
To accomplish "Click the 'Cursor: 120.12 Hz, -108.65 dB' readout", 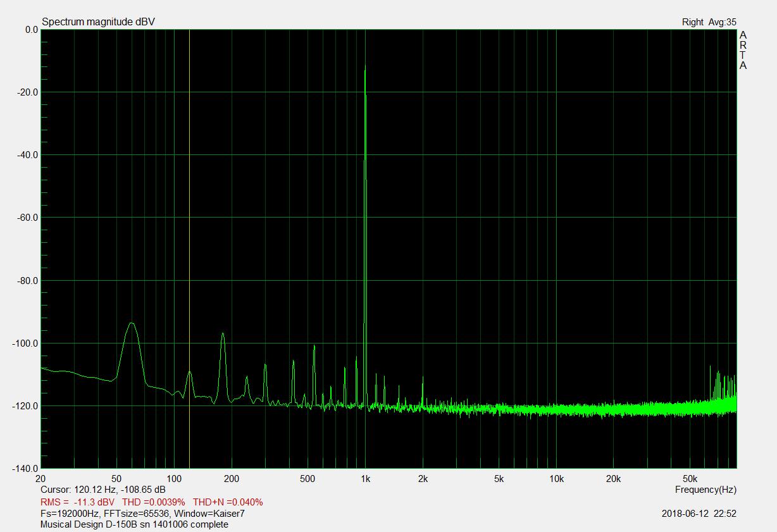I will tap(103, 490).
